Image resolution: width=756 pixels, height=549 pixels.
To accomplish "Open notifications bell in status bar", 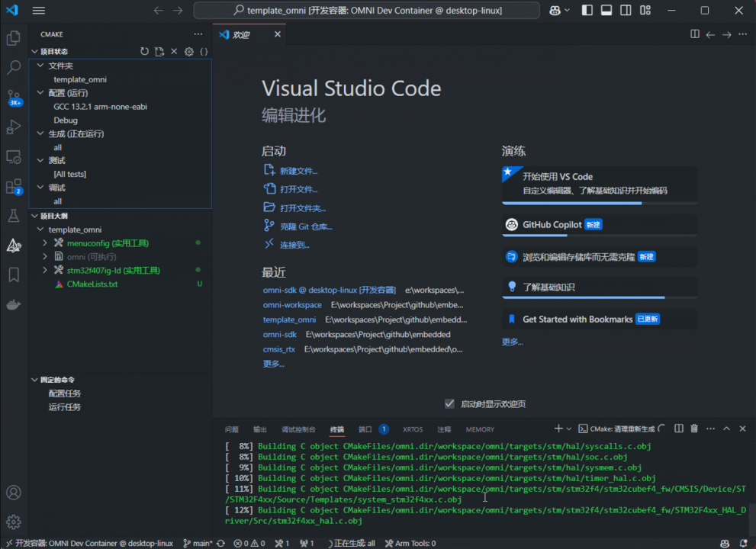I will (x=744, y=543).
